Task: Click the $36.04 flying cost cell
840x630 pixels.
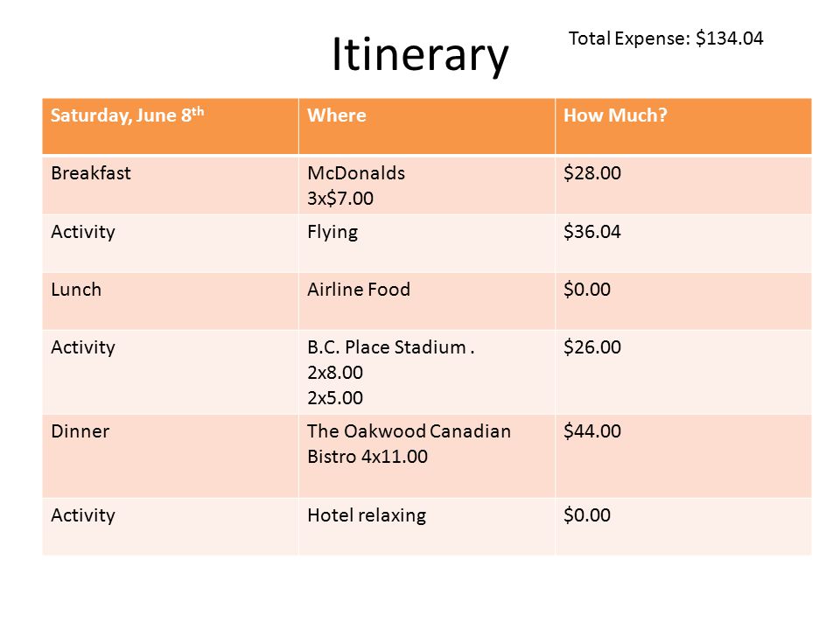Action: click(683, 243)
